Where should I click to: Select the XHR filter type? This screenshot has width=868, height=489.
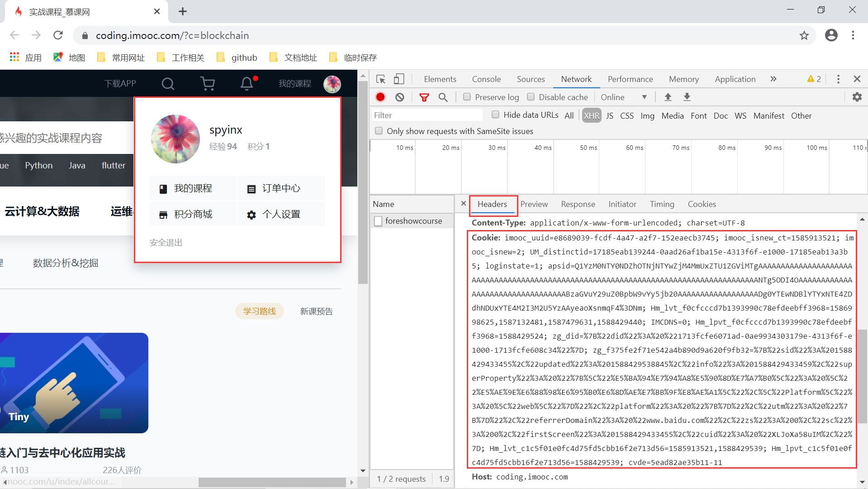click(x=591, y=115)
